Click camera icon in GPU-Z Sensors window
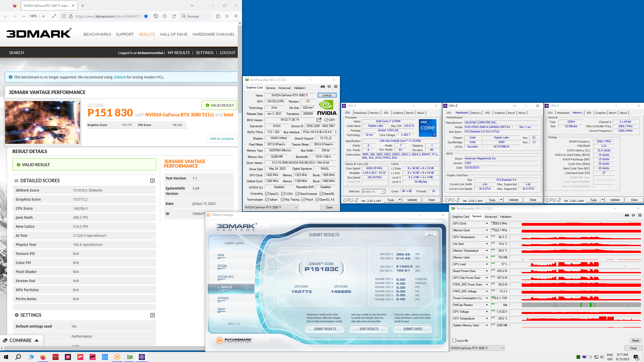644x362 pixels. point(627,215)
